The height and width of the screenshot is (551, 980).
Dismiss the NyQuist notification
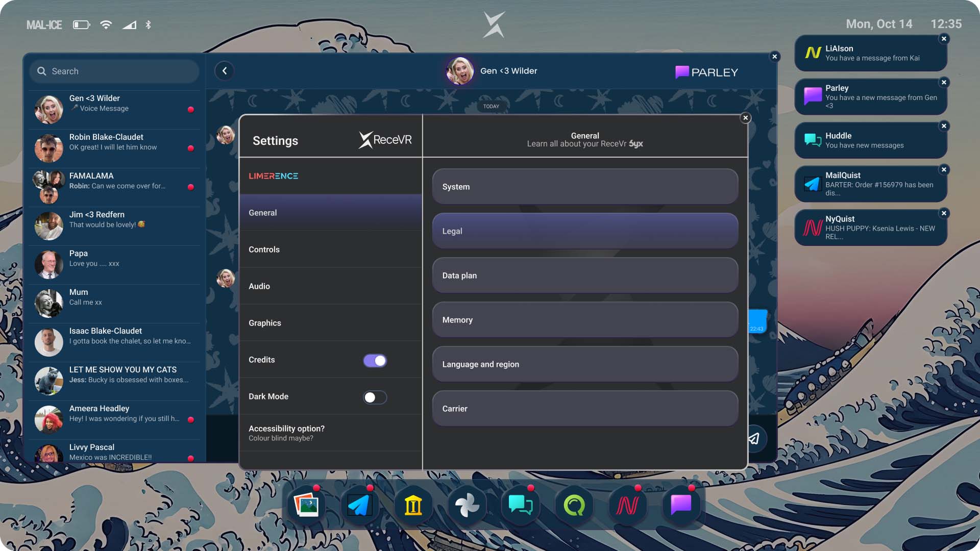[x=944, y=213]
